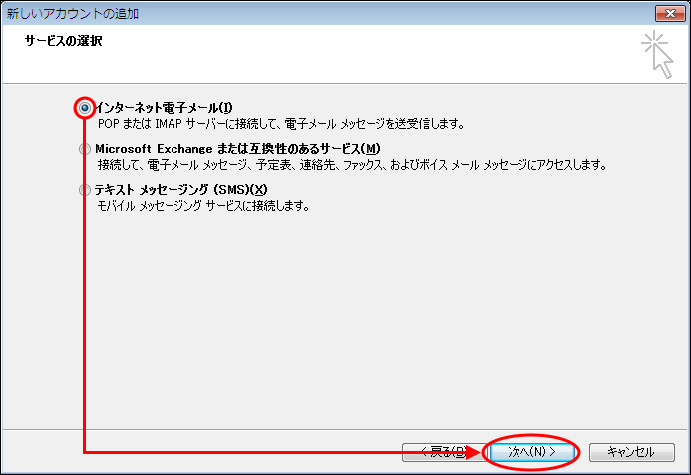Screen dimensions: 691x475
Task: Click the 新しいアカウントの追加 title bar text
Action: tap(73, 14)
